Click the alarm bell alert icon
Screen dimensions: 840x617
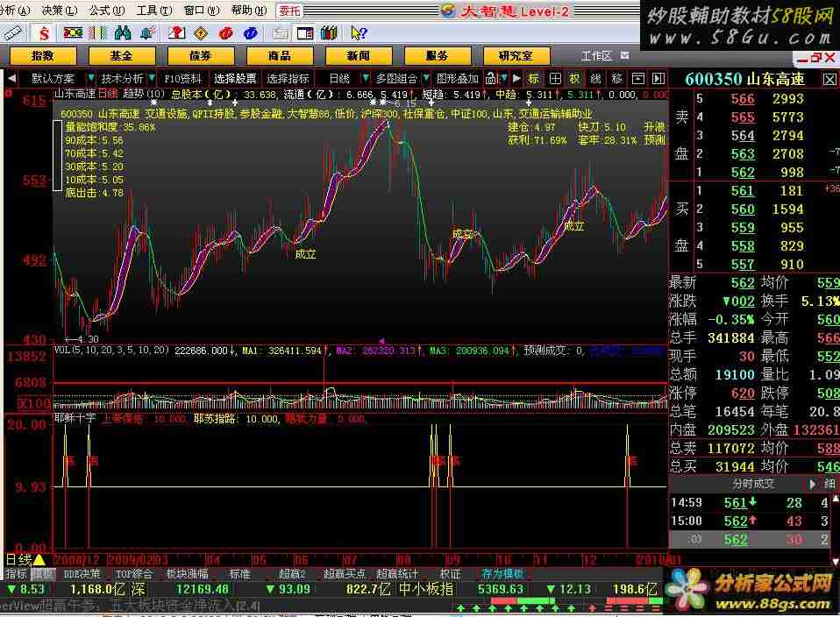click(x=147, y=33)
